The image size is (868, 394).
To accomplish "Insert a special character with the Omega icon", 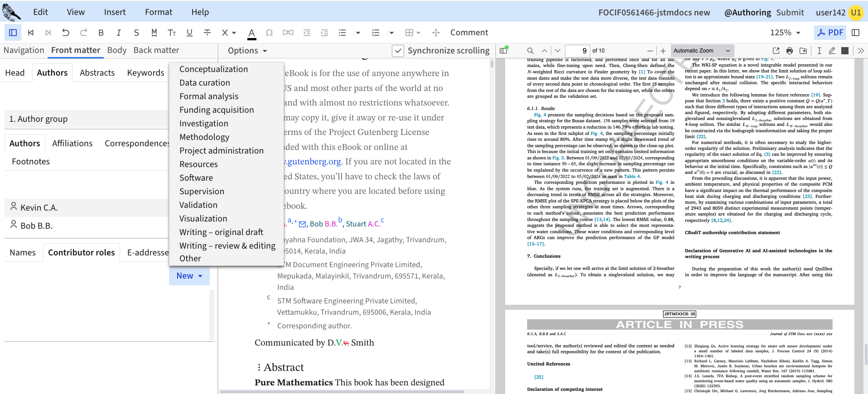I will tap(269, 33).
